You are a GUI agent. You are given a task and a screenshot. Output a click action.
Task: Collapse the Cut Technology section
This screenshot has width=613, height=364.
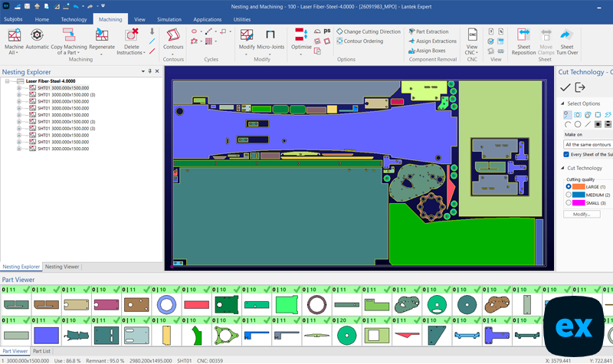click(x=562, y=168)
